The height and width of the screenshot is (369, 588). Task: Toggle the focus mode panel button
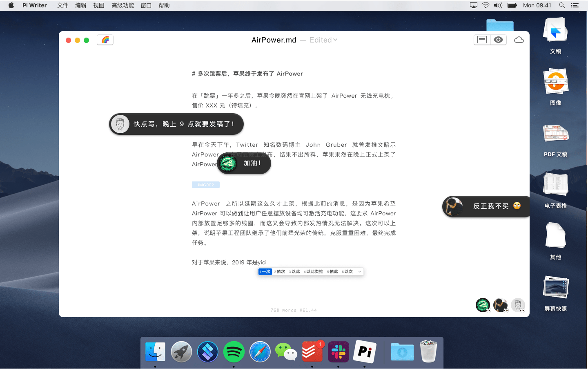482,40
